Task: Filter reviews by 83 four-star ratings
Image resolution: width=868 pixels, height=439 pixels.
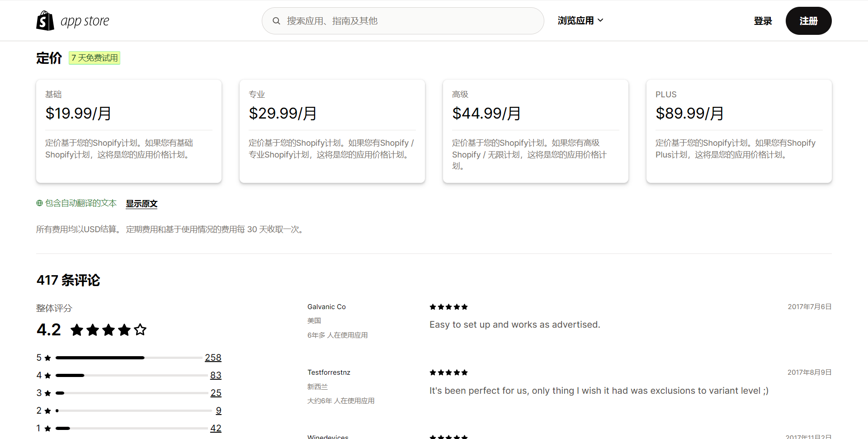Action: pos(216,375)
